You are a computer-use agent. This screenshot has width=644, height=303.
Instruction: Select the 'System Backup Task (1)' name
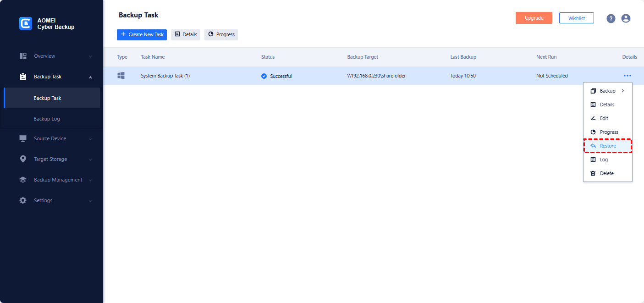click(165, 76)
